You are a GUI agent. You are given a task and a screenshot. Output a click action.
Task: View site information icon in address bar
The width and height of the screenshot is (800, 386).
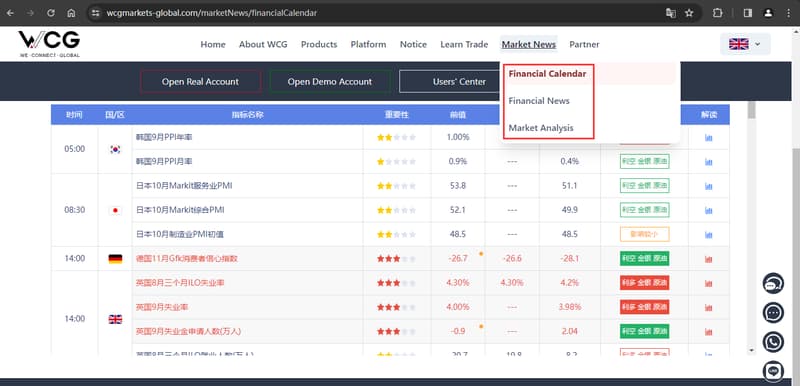[x=95, y=13]
